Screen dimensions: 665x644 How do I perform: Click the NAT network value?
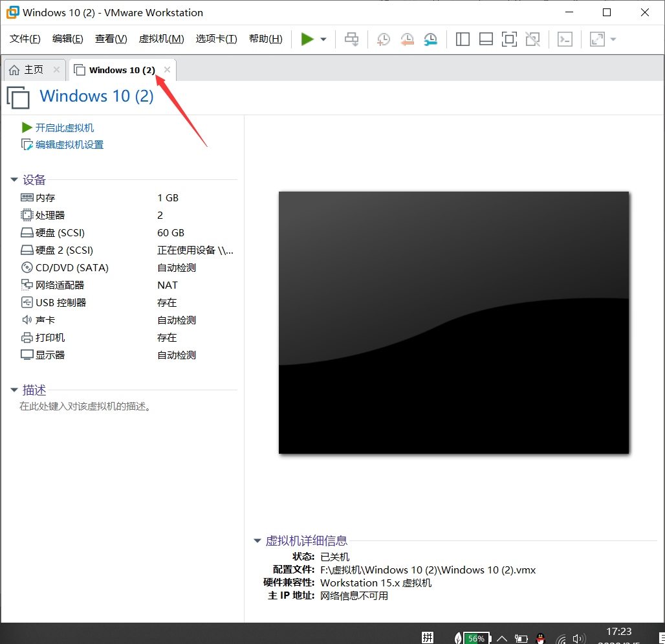(x=168, y=285)
